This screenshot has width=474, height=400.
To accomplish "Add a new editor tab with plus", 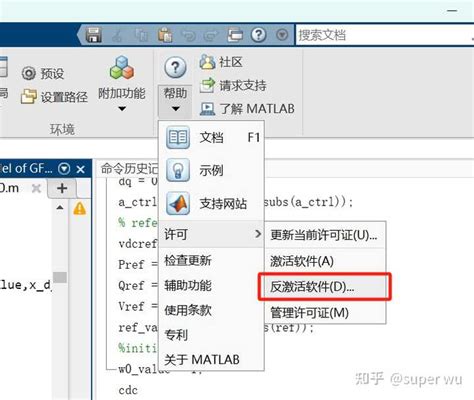I will click(62, 188).
